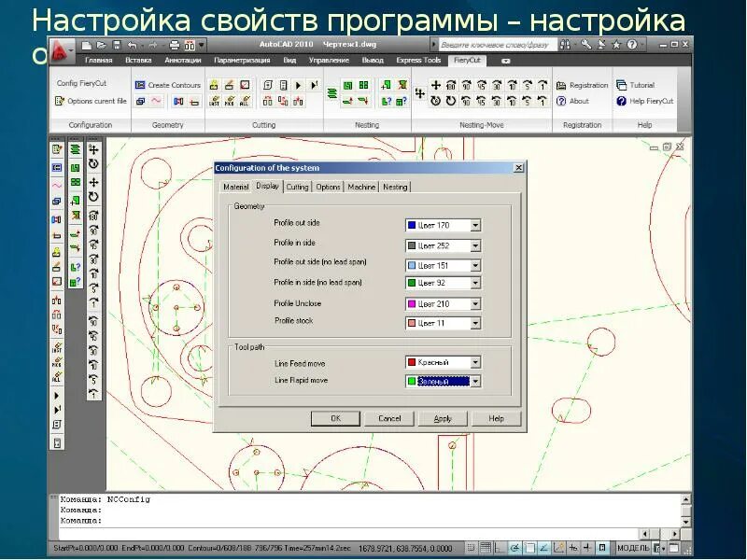
Task: Click the Print icon in quick access toolbar
Action: [x=175, y=45]
